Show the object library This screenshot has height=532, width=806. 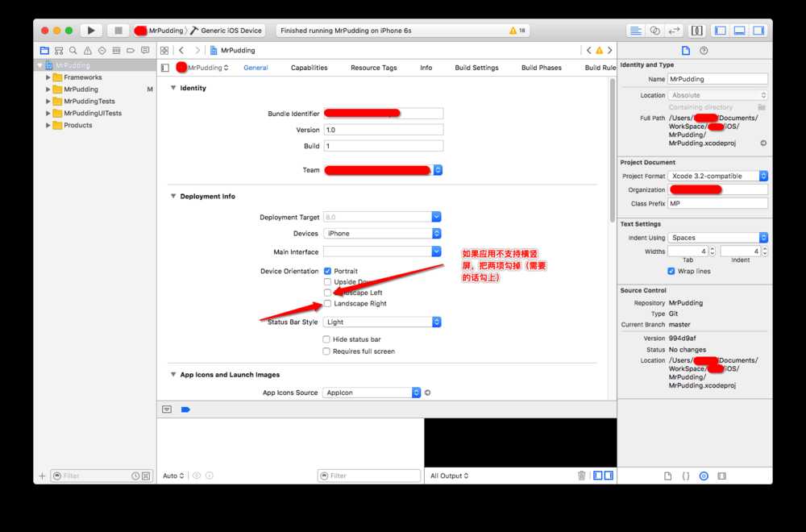[x=704, y=476]
